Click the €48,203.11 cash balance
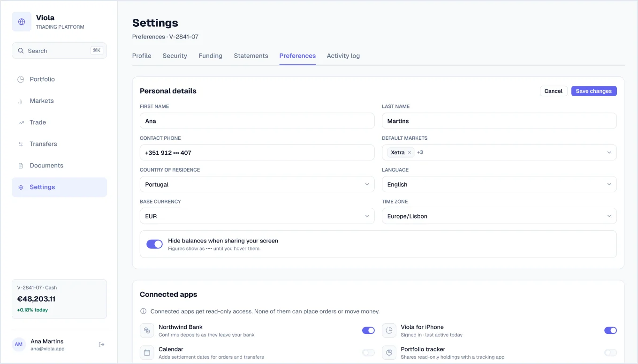 click(37, 299)
